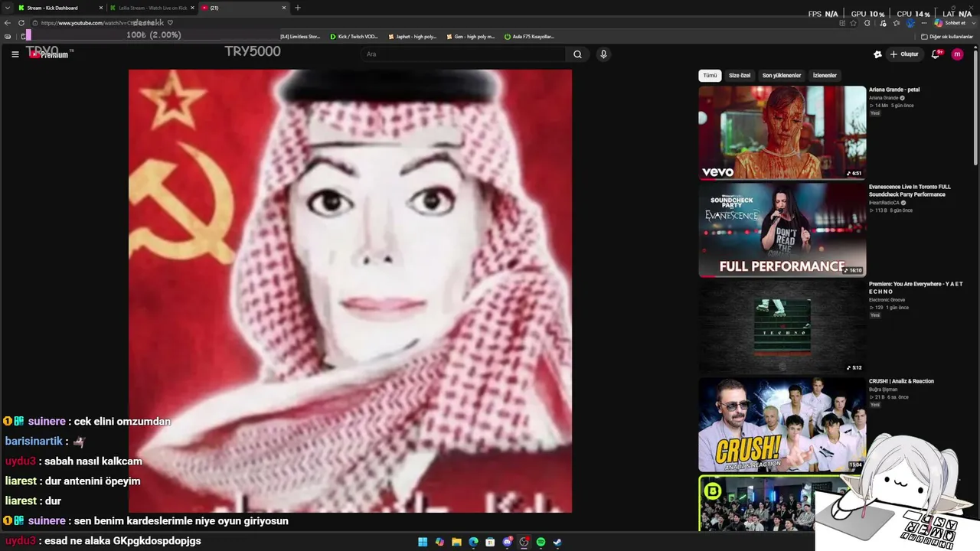This screenshot has width=980, height=551.
Task: Click the title "CRUSH! | Analiz & Reaction"
Action: pos(901,381)
